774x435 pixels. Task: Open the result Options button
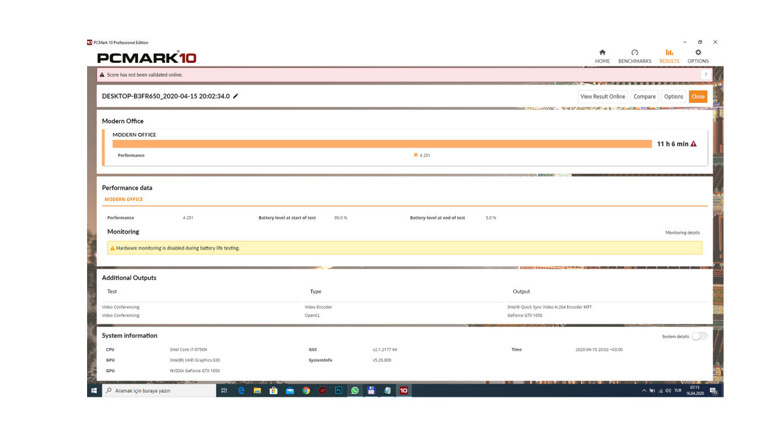pos(673,97)
